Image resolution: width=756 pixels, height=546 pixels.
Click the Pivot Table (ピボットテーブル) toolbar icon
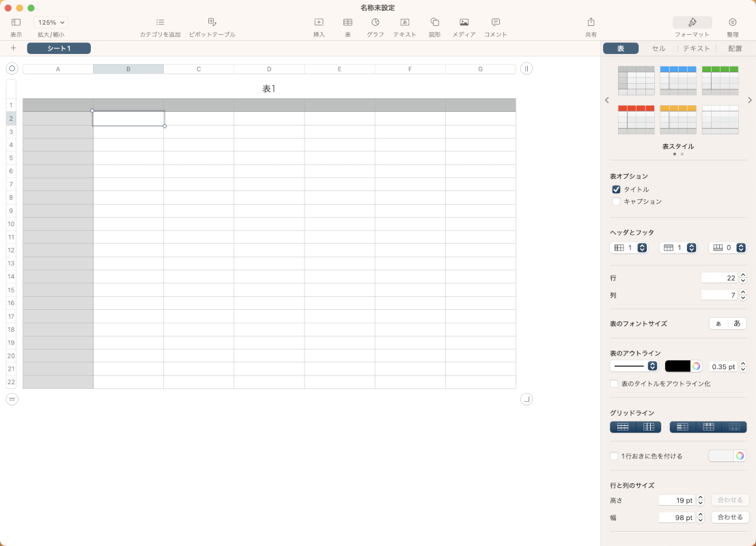pos(212,23)
